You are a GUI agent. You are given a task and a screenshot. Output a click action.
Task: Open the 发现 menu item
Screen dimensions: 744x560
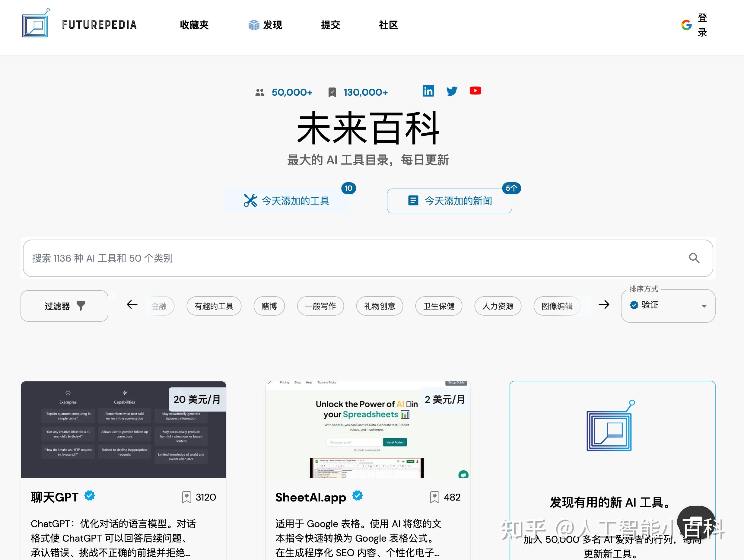[x=272, y=25]
